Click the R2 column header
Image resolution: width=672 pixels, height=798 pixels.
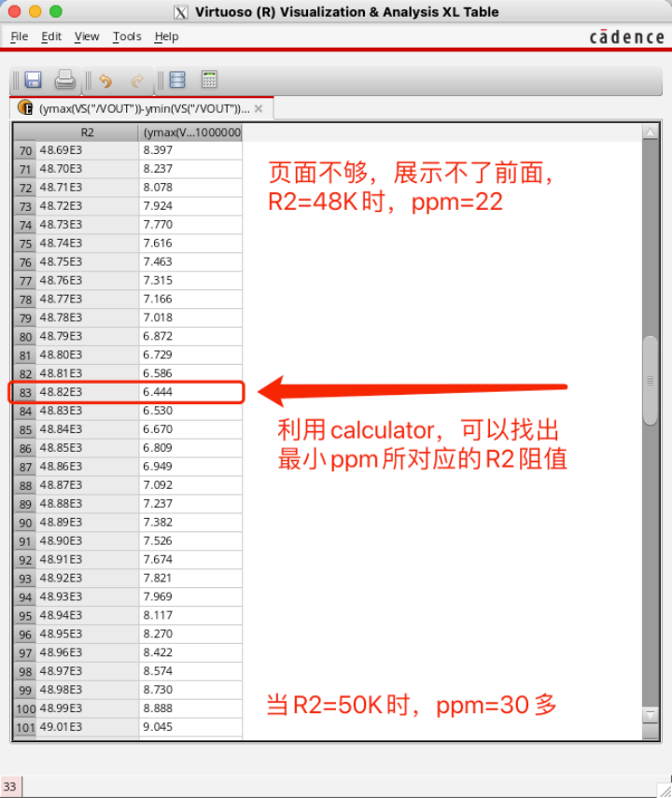click(x=87, y=133)
